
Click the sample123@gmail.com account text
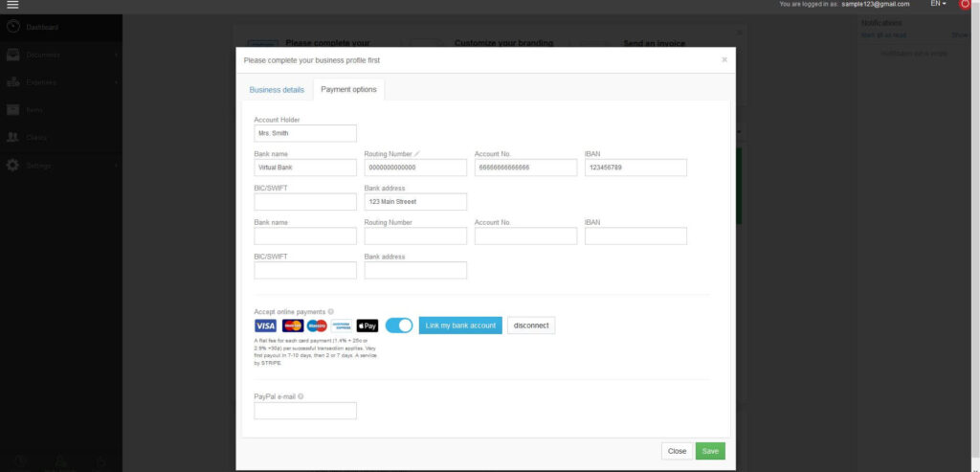pyautogui.click(x=876, y=4)
